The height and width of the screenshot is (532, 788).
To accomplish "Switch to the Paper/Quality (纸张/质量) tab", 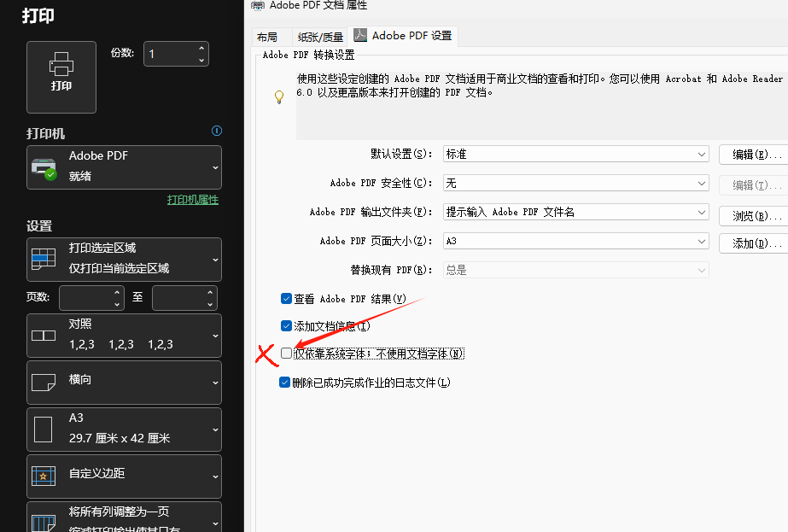I will click(320, 37).
